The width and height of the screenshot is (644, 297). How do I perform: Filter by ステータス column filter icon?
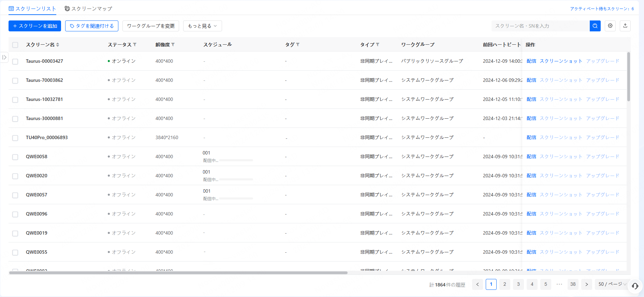[x=135, y=45]
